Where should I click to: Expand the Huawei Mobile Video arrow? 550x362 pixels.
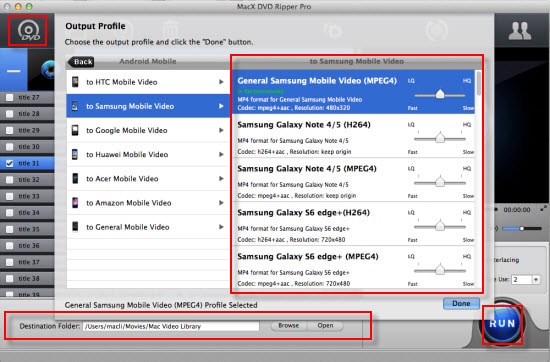pyautogui.click(x=221, y=154)
